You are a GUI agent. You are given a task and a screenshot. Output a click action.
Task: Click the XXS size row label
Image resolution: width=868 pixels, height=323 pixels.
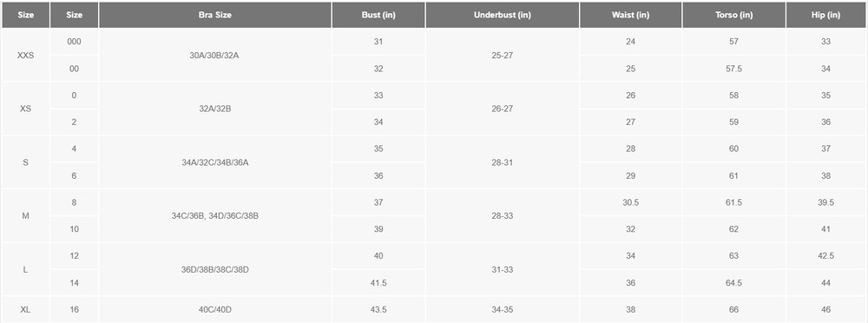25,56
